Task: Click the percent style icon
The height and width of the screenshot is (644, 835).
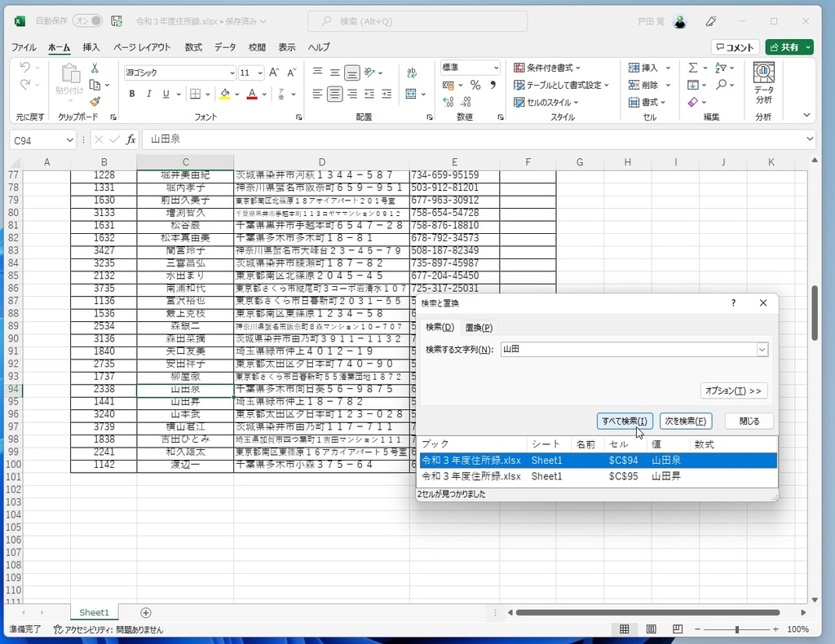Action: click(x=475, y=85)
